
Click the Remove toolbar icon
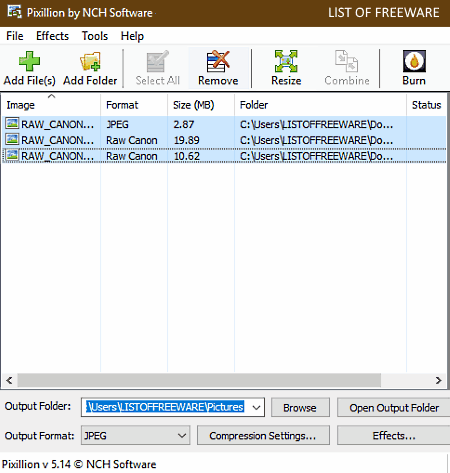[x=218, y=61]
